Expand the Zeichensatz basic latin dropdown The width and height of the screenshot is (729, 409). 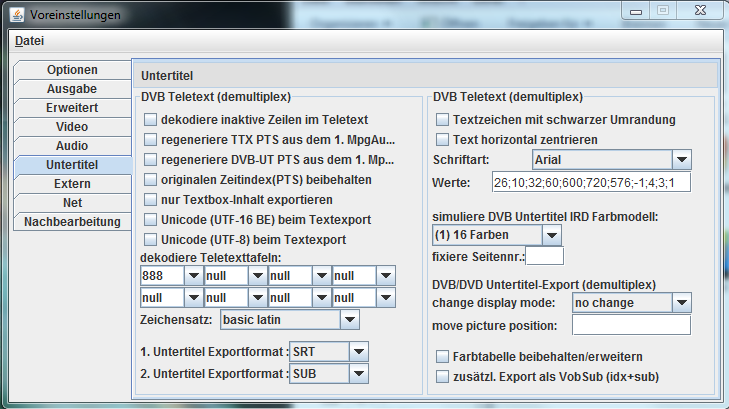tap(349, 320)
